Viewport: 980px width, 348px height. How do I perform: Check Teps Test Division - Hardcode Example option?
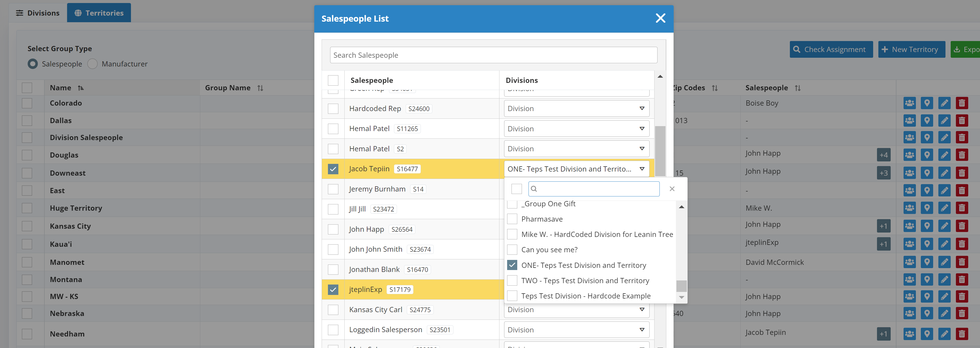[x=512, y=296]
